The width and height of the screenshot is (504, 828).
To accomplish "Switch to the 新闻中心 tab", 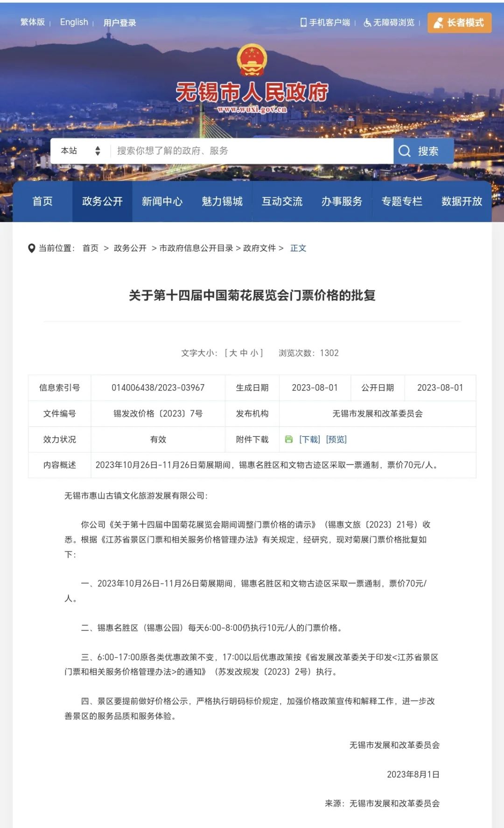I will [162, 201].
